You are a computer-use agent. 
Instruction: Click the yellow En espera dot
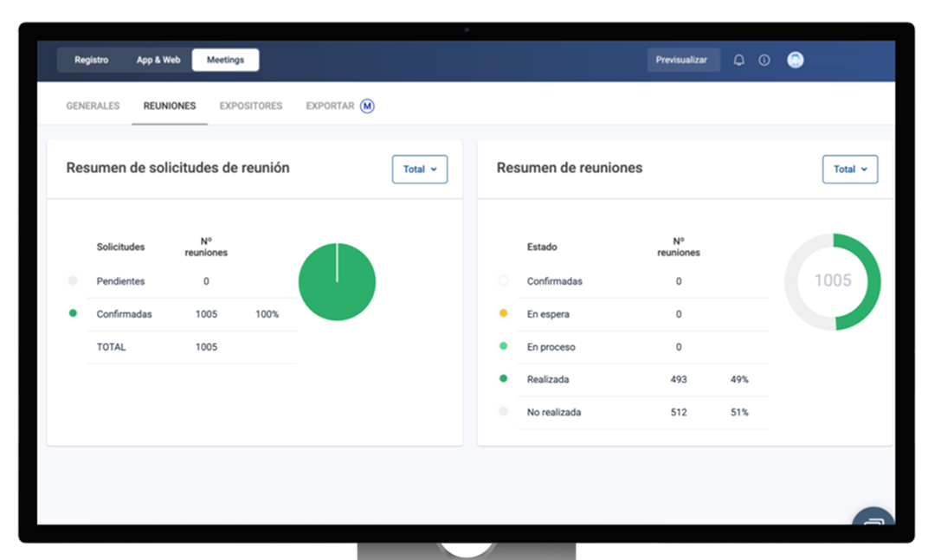(503, 313)
